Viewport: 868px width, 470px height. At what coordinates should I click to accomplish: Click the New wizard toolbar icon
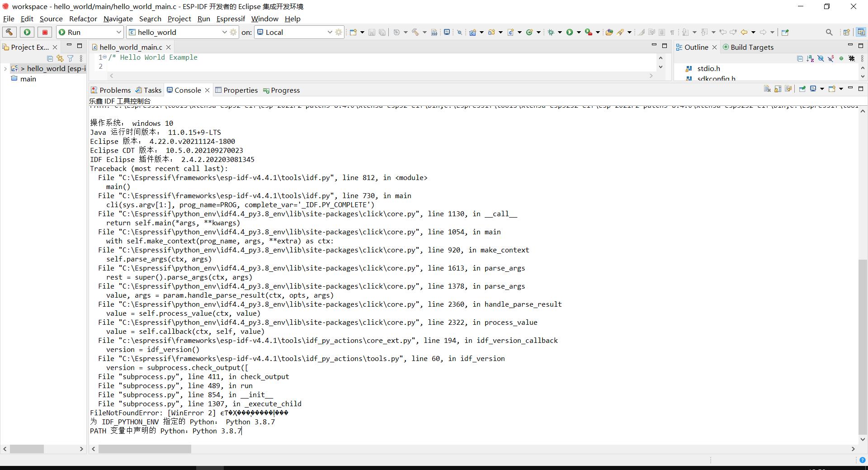[x=354, y=32]
